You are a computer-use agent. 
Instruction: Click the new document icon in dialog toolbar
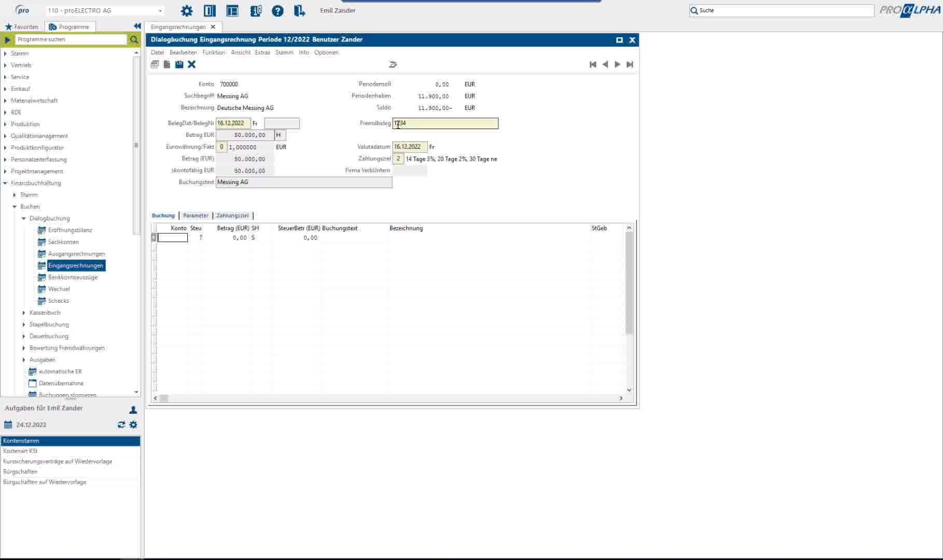click(167, 64)
